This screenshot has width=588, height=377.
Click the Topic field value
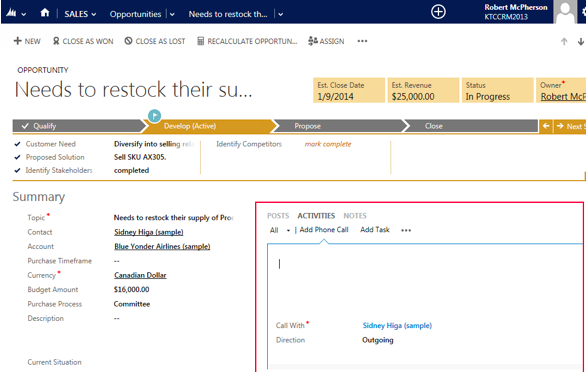coord(173,218)
